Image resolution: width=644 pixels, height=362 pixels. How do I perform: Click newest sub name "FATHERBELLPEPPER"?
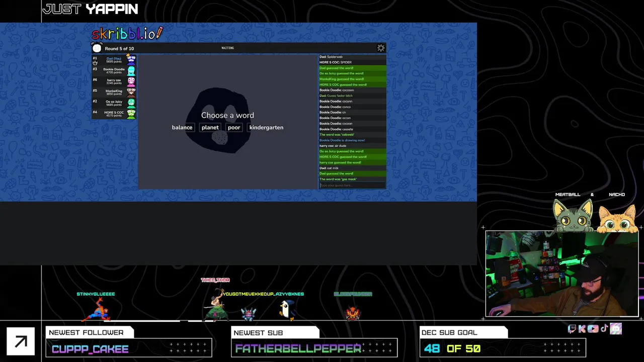click(x=298, y=349)
